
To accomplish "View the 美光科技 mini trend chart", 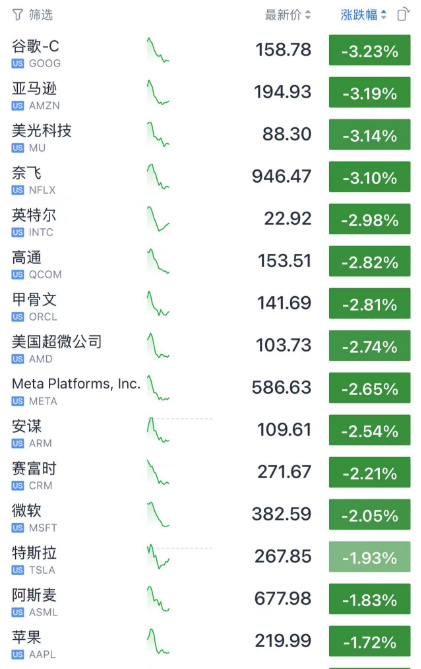I will click(158, 134).
